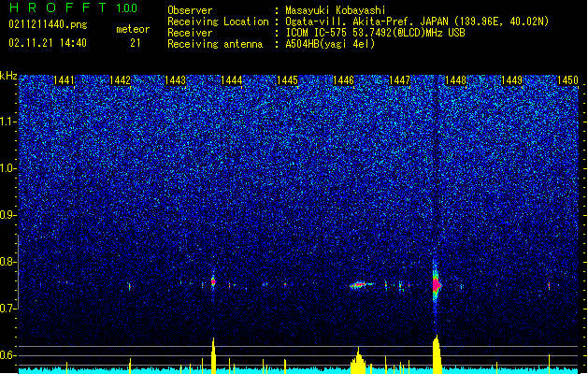Image resolution: width=588 pixels, height=374 pixels.
Task: Click the tall yellow power peak before 1448
Action: (437, 354)
